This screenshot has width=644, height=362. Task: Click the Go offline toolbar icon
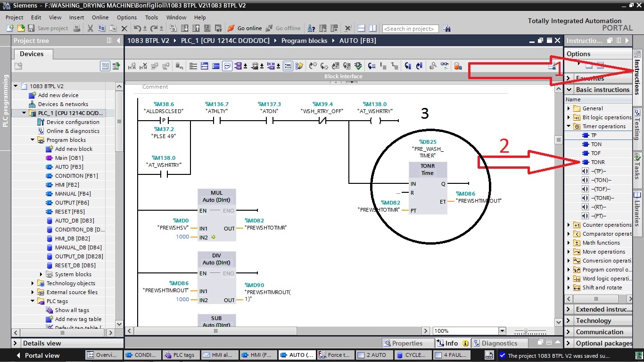point(269,28)
